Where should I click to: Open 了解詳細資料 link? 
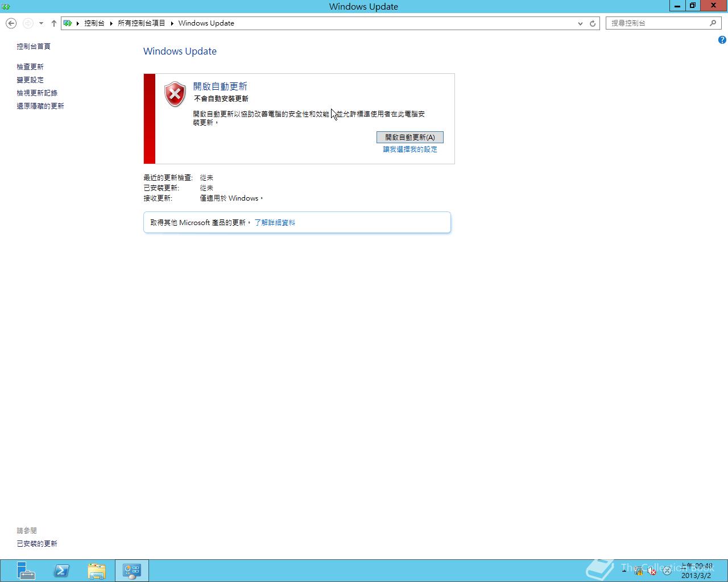[x=275, y=223]
